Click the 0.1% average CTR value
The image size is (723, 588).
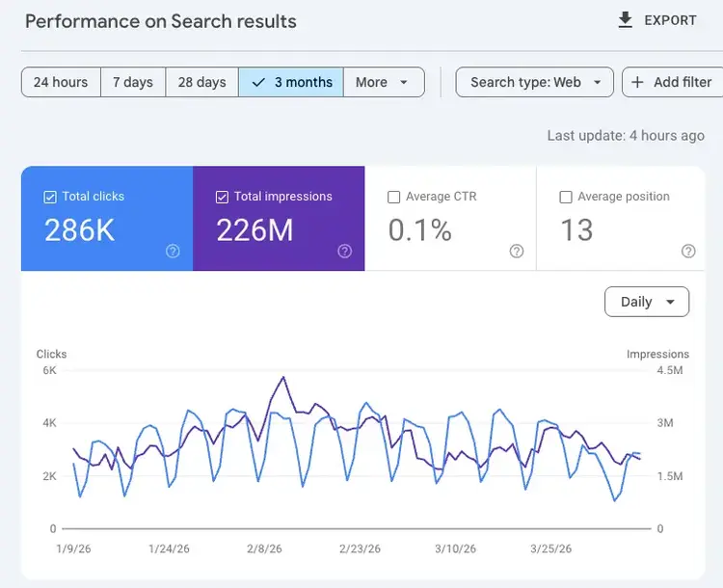419,230
